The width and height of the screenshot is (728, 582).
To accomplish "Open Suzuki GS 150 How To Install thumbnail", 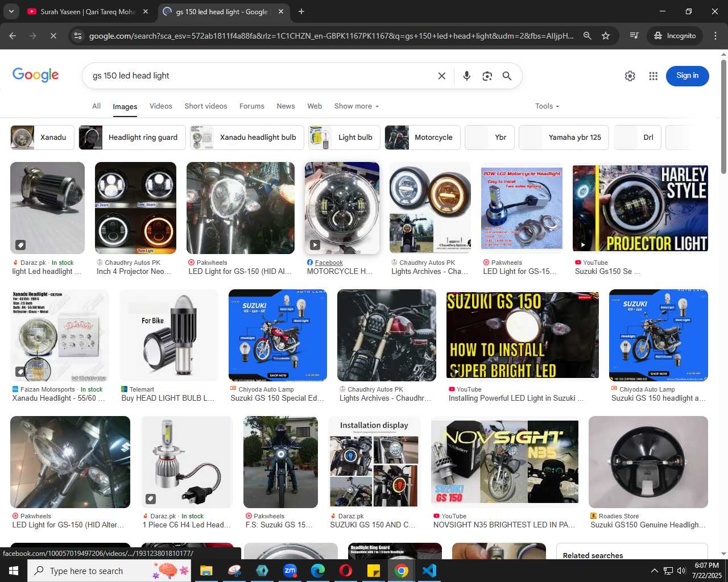I will (522, 335).
